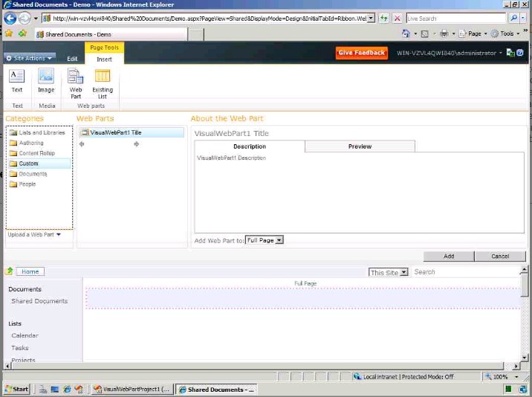
Task: Click into the site Search input box
Action: click(x=465, y=272)
